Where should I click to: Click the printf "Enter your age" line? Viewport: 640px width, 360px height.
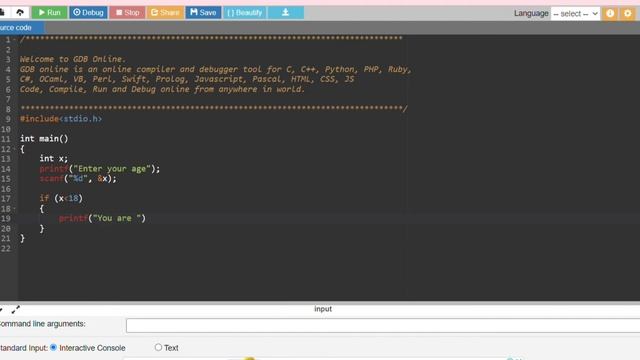coord(100,169)
